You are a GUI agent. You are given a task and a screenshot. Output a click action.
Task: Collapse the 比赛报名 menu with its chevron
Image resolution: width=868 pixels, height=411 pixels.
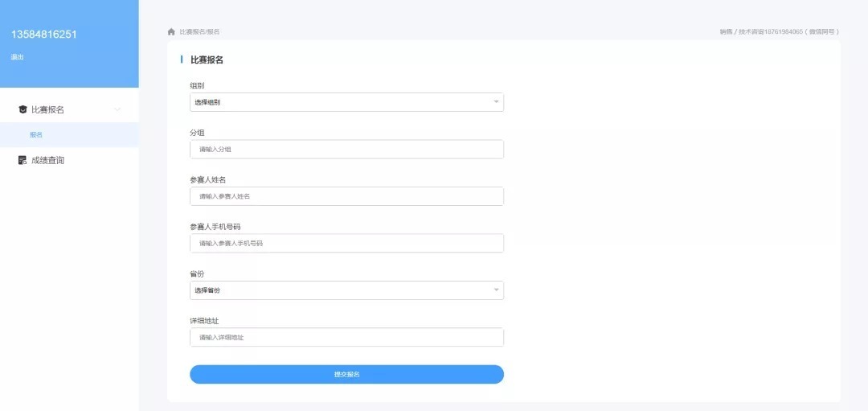point(118,109)
